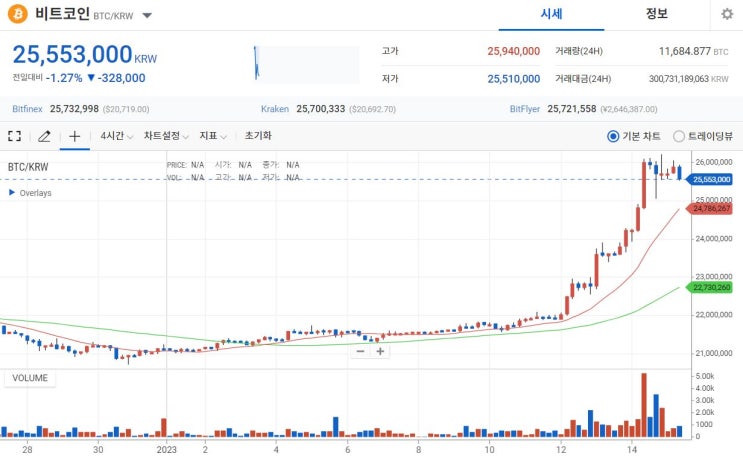Click the Bitfinex price 25,732,998
743x459 pixels.
[x=74, y=109]
